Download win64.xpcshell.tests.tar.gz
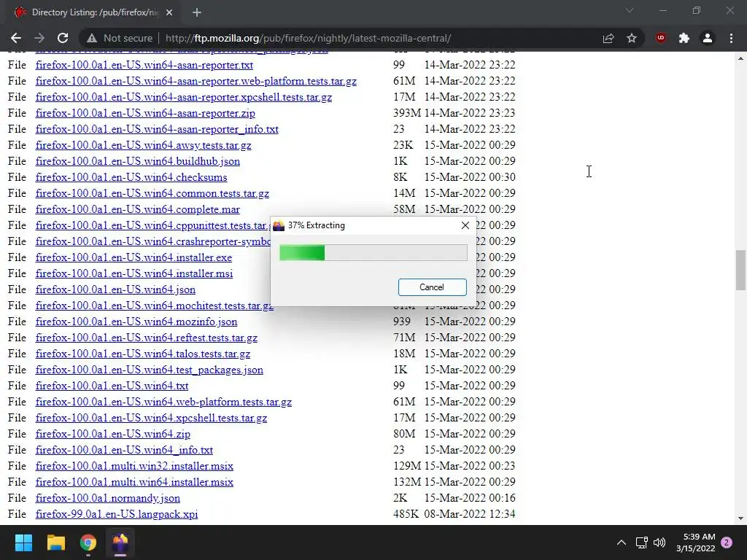Image resolution: width=747 pixels, height=560 pixels. coord(152,418)
